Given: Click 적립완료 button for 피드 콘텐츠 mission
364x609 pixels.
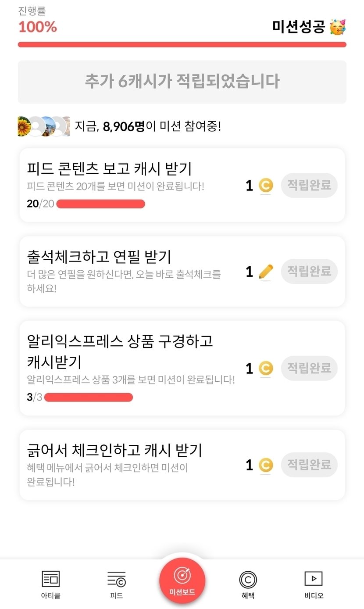Looking at the screenshot, I should click(x=309, y=185).
